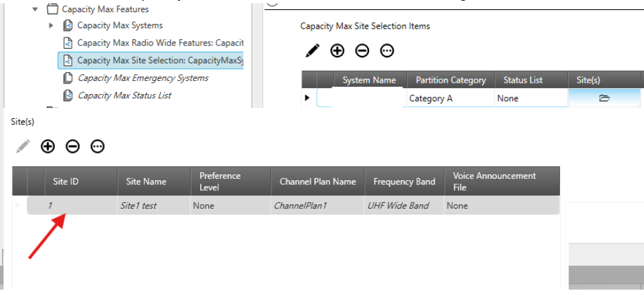Click the Emergency Systems document icon
Screen dimensions: 644x295
click(67, 77)
